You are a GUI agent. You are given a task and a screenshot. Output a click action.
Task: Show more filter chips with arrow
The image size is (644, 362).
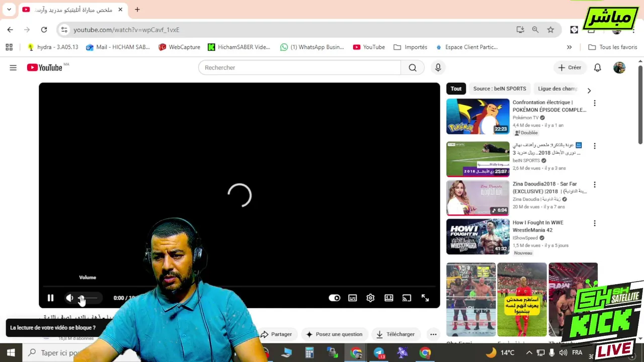point(589,90)
